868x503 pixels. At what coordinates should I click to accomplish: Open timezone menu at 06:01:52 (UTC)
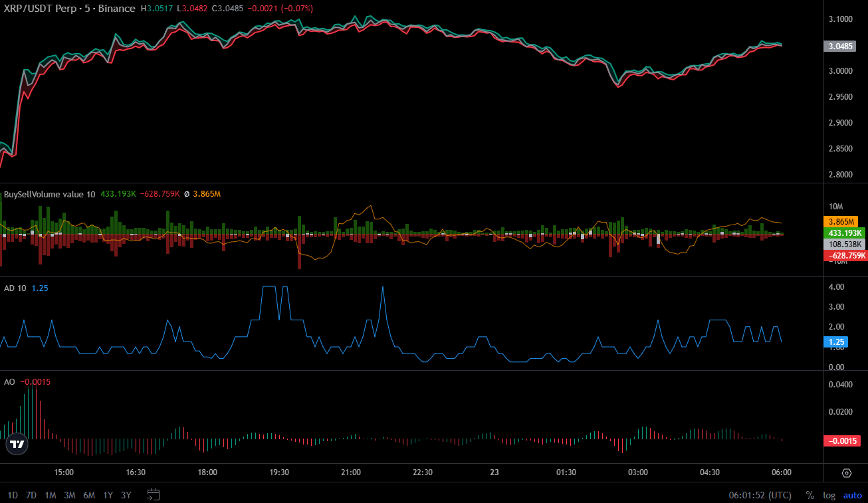pyautogui.click(x=760, y=495)
